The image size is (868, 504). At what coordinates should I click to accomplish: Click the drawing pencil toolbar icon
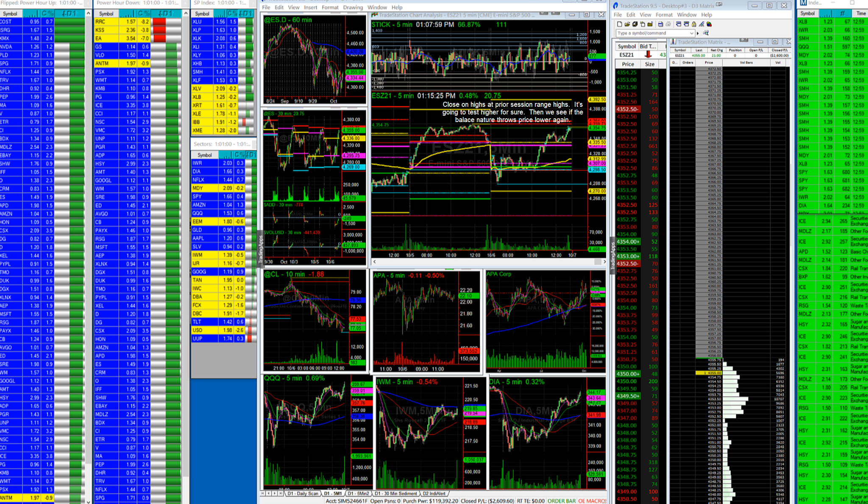(701, 24)
